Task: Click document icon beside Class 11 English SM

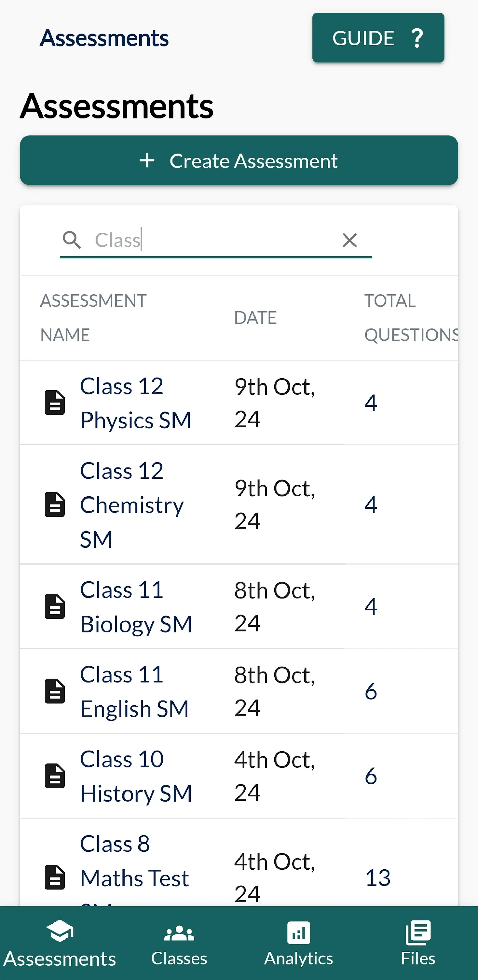Action: click(55, 691)
